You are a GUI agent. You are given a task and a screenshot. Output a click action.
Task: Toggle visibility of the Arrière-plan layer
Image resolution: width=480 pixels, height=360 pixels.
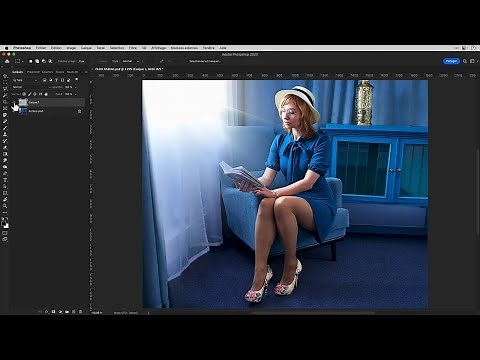tap(13, 111)
